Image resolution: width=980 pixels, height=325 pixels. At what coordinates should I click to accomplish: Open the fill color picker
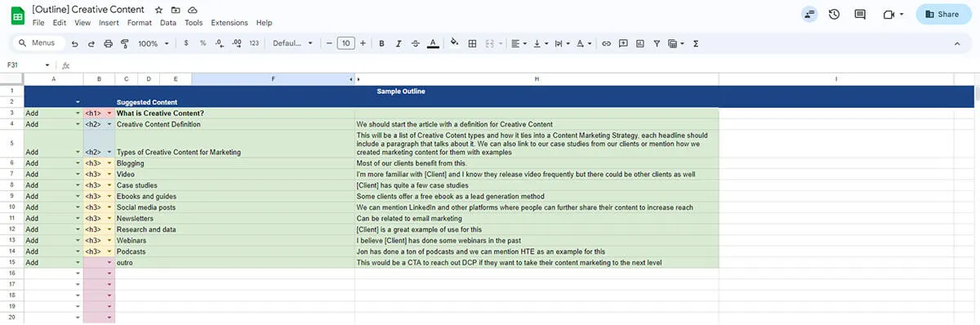(x=454, y=43)
